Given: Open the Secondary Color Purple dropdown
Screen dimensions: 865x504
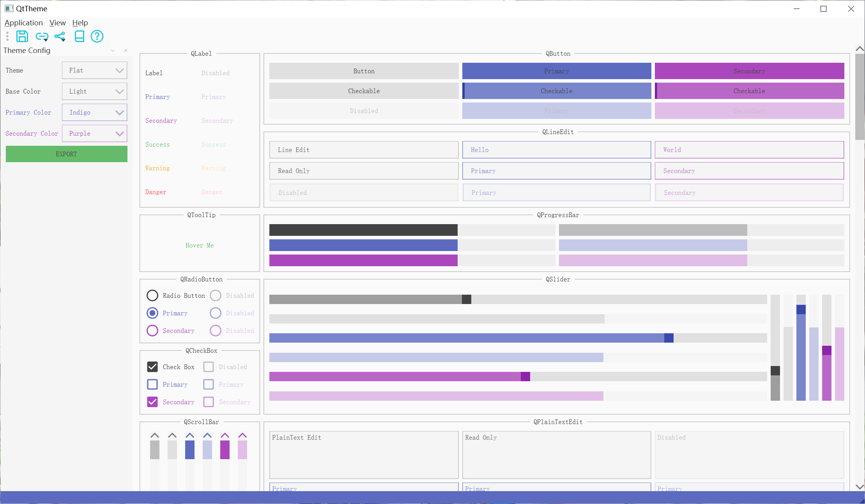Looking at the screenshot, I should coord(95,134).
